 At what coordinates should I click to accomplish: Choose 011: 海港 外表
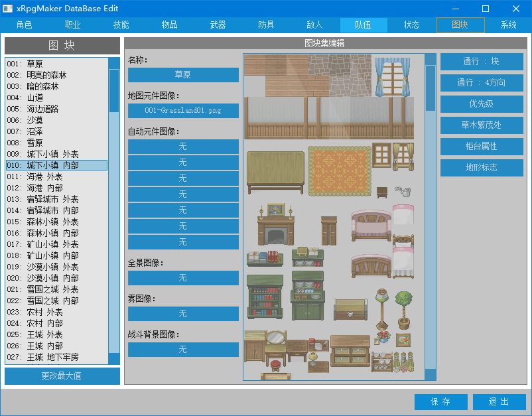pos(57,176)
